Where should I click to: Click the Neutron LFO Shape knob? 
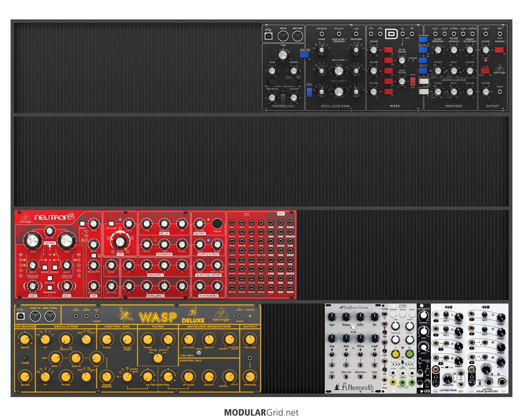(x=120, y=242)
